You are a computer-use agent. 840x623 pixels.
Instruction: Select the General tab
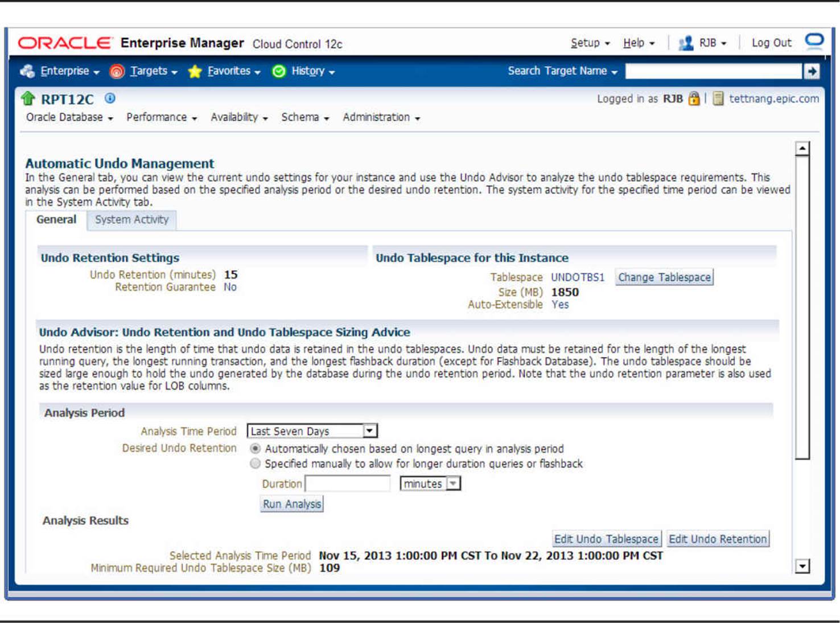(56, 220)
